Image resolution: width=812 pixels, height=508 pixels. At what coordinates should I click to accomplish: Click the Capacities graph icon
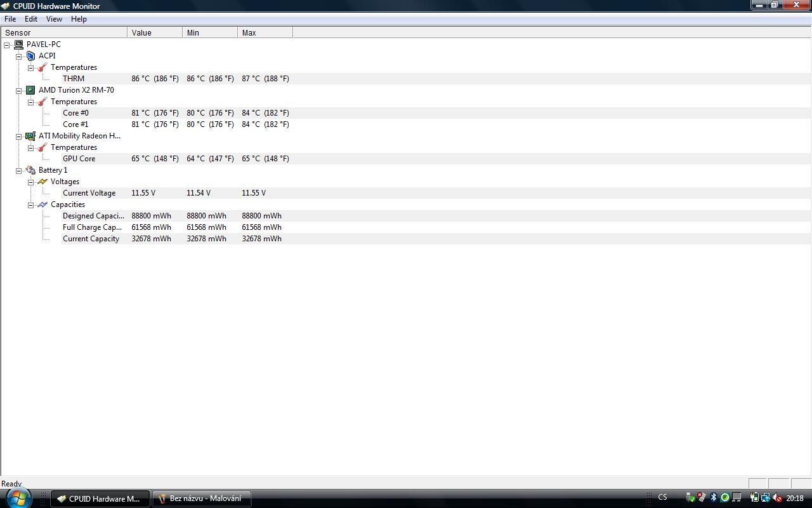tap(43, 204)
